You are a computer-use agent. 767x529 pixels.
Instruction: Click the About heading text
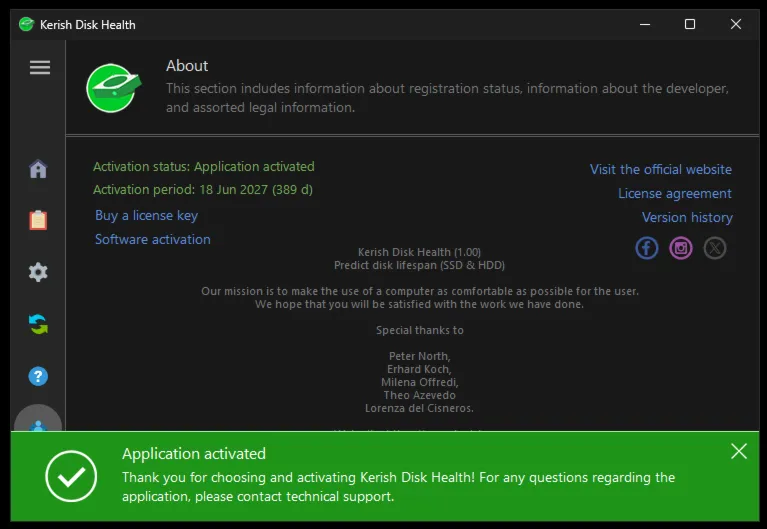(x=187, y=66)
